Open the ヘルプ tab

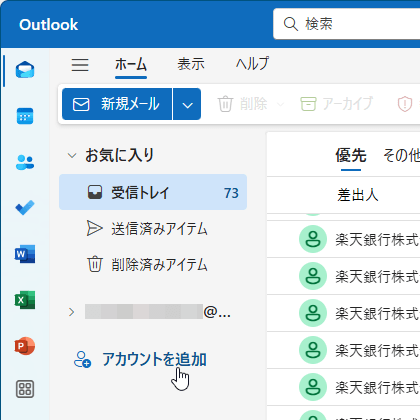click(x=252, y=64)
